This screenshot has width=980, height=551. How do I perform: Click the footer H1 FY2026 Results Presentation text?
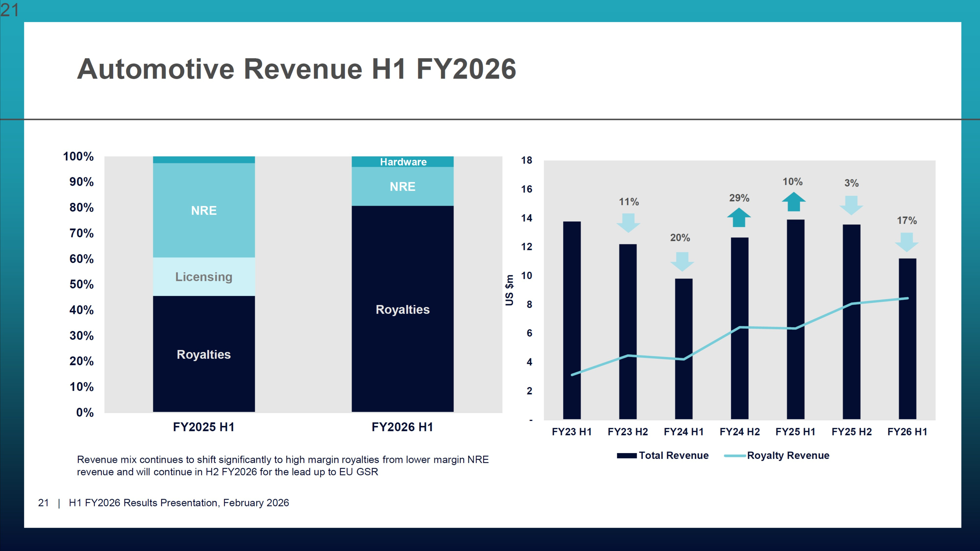179,503
